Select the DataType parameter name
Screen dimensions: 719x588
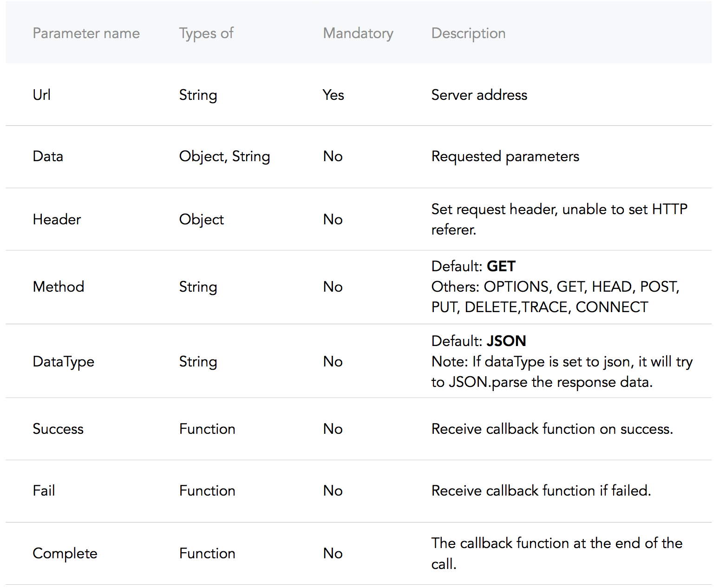click(x=64, y=361)
